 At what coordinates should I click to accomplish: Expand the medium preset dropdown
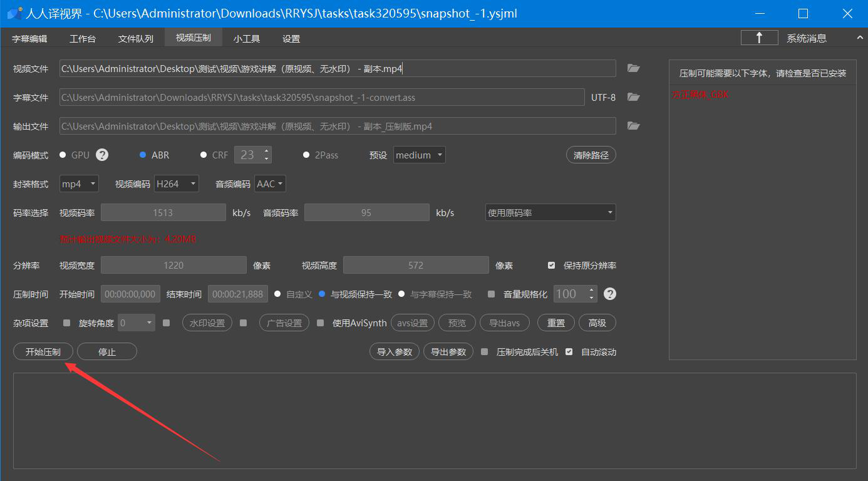pos(419,155)
